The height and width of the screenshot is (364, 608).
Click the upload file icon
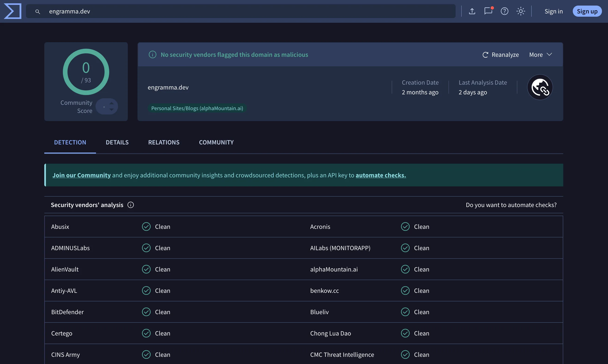pyautogui.click(x=472, y=11)
